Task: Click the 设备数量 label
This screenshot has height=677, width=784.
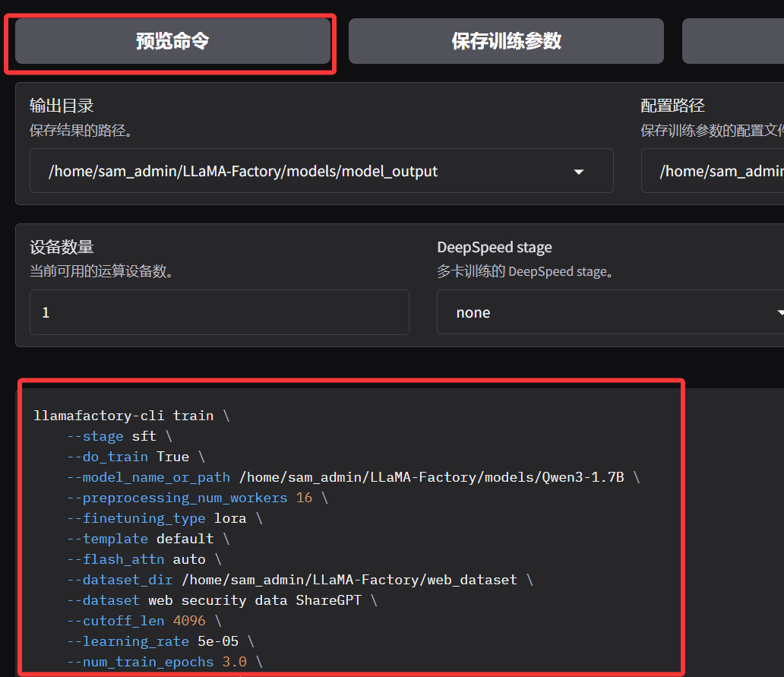Action: pyautogui.click(x=62, y=247)
